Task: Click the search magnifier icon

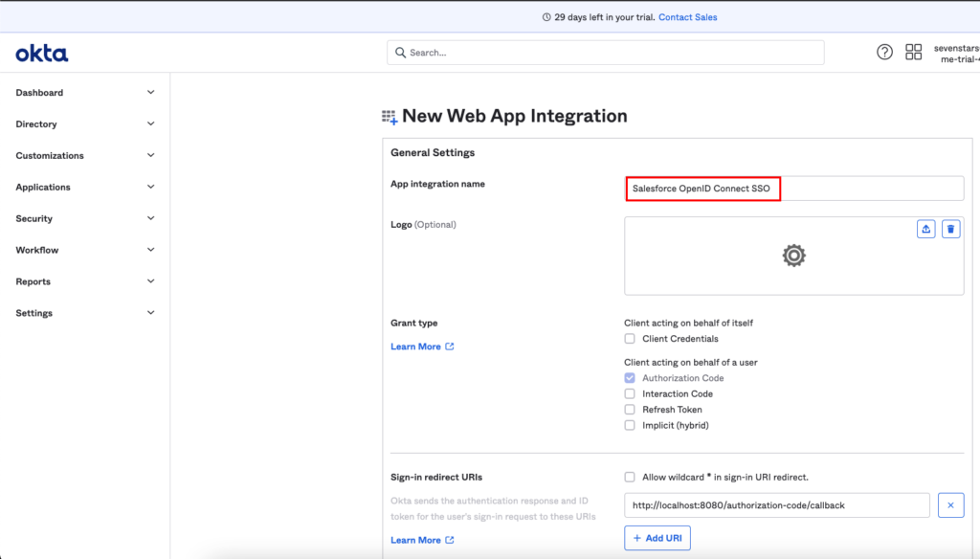Action: [x=400, y=53]
